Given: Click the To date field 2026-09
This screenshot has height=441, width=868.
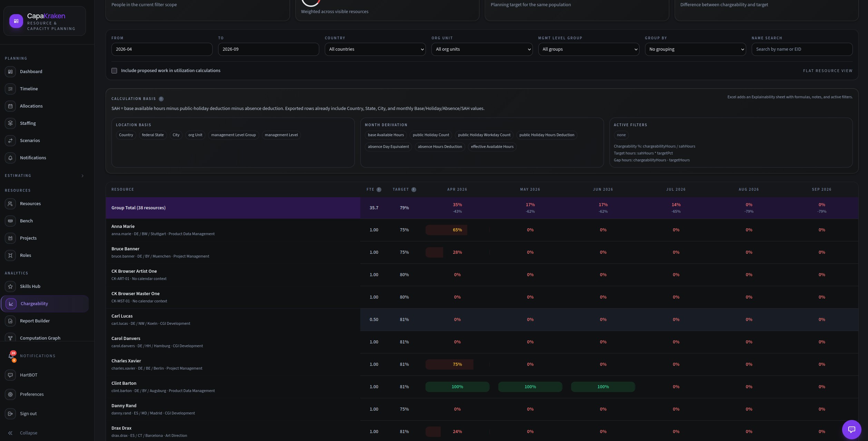Looking at the screenshot, I should [x=269, y=49].
